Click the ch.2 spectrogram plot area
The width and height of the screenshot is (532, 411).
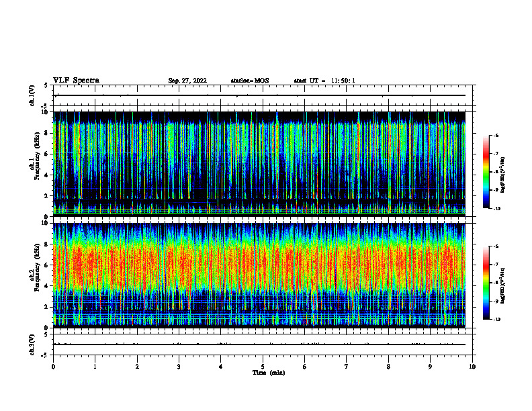click(x=259, y=275)
